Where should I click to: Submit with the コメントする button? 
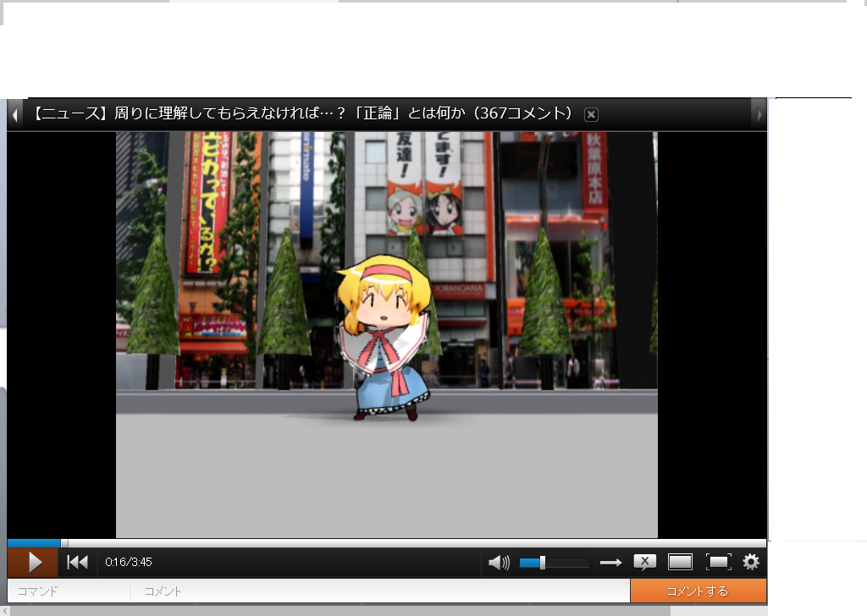[x=698, y=591]
